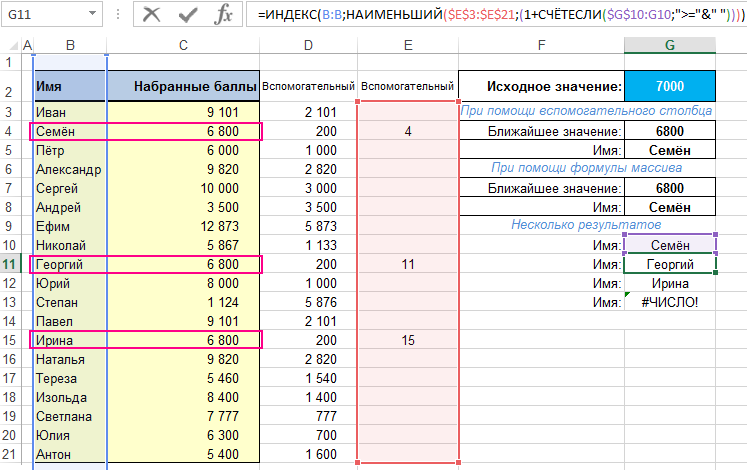Screen dimensions: 747x470
Task: Select row 2 header
Action: (x=10, y=87)
